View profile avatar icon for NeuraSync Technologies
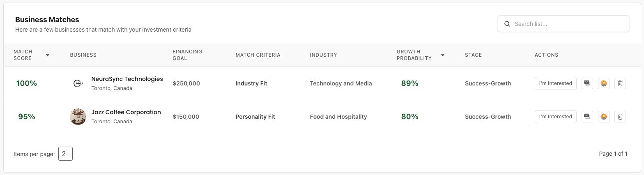 pyautogui.click(x=604, y=83)
